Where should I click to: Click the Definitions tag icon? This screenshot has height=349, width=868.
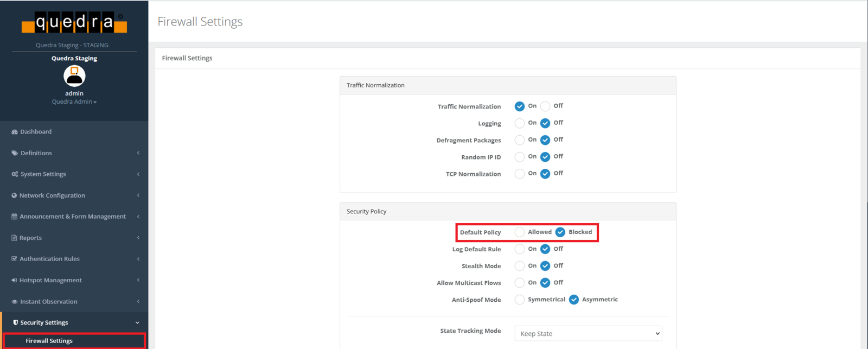tap(15, 153)
